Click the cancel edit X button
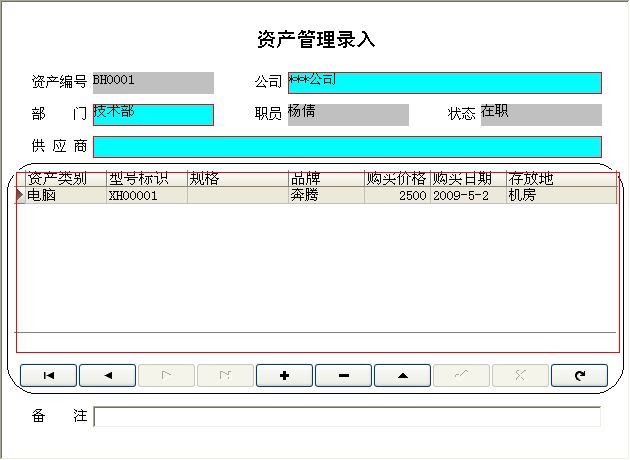This screenshot has width=630, height=460. pos(521,376)
